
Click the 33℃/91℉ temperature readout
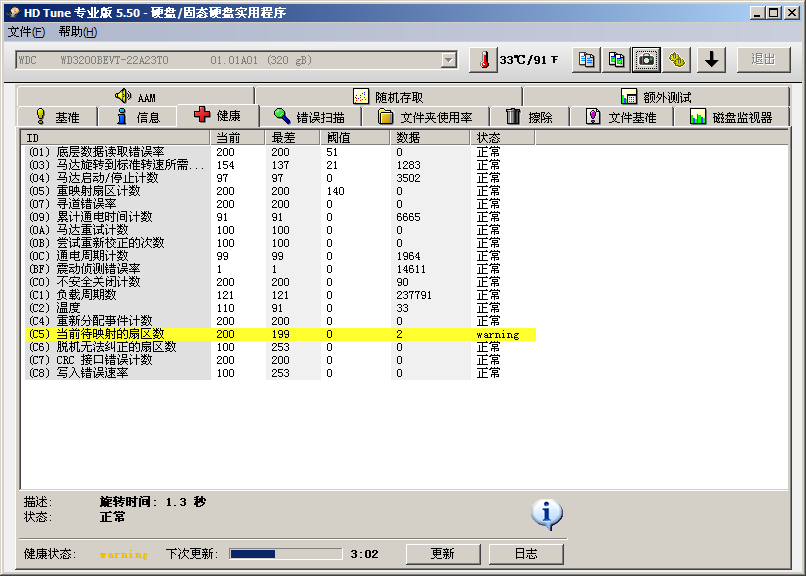tap(528, 60)
